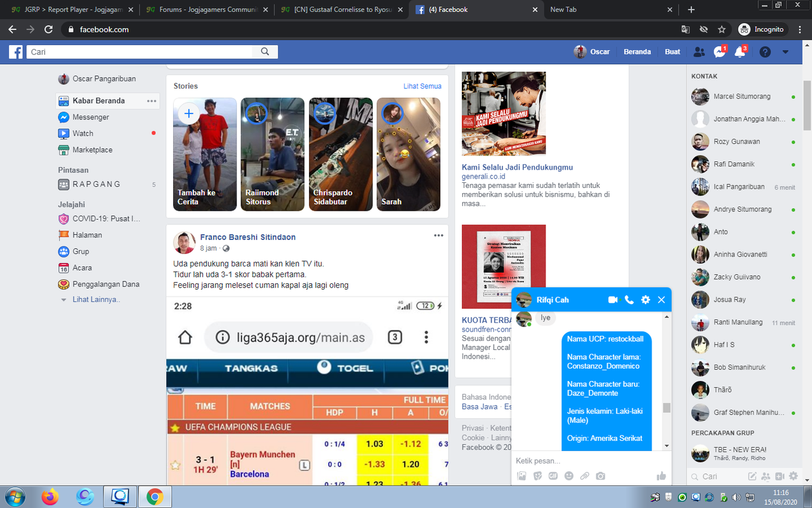Viewport: 812px width, 508px height.
Task: Open Franco Bareshi Sitindaon's profile link
Action: click(x=248, y=237)
